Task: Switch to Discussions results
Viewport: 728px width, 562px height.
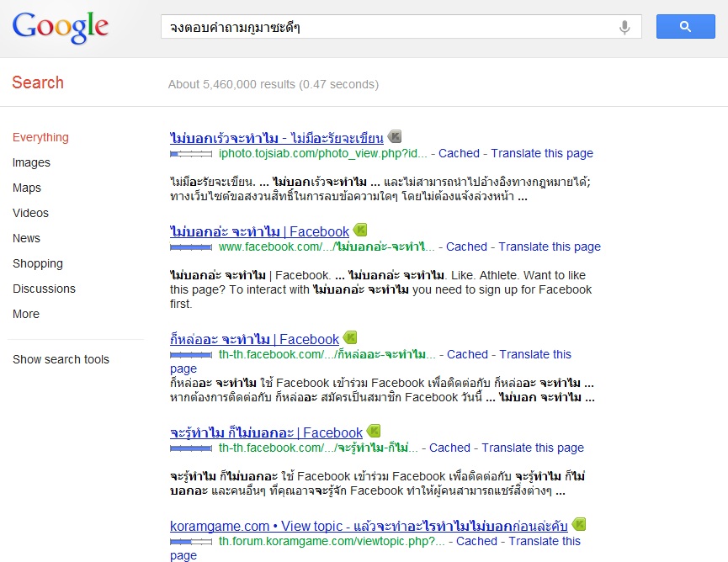Action: click(44, 289)
